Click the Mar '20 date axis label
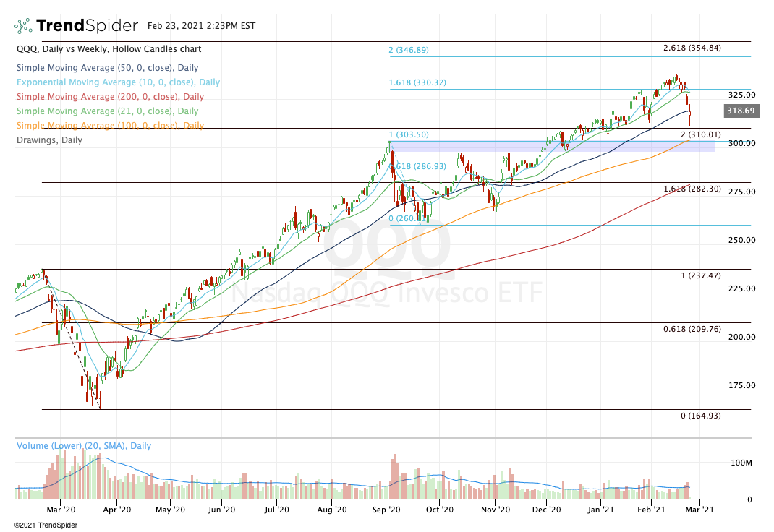 click(61, 510)
